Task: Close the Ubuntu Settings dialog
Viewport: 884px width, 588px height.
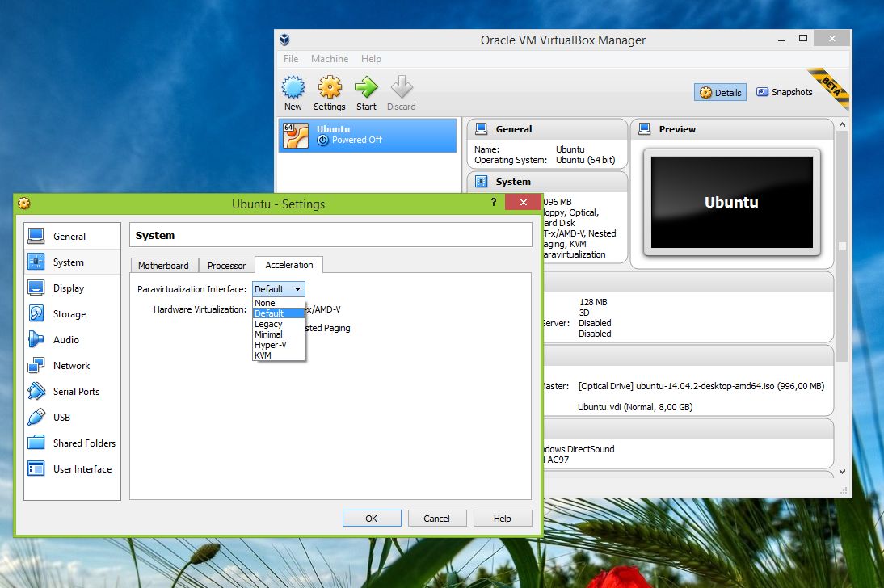Action: tap(523, 202)
